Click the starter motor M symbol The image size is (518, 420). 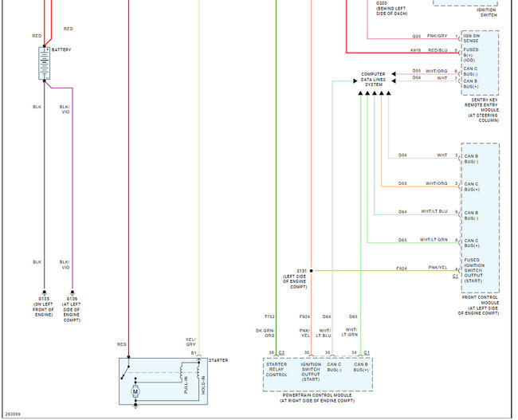[x=135, y=391]
